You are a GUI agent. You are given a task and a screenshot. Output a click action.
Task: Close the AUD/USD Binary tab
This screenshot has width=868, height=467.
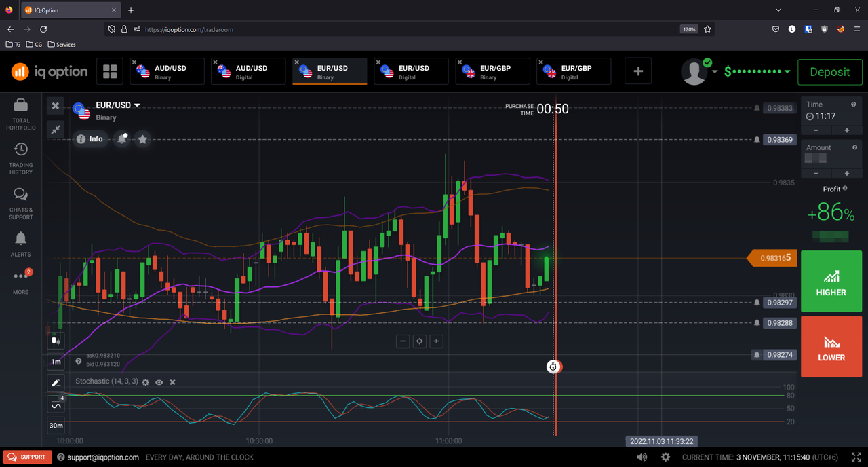(134, 62)
